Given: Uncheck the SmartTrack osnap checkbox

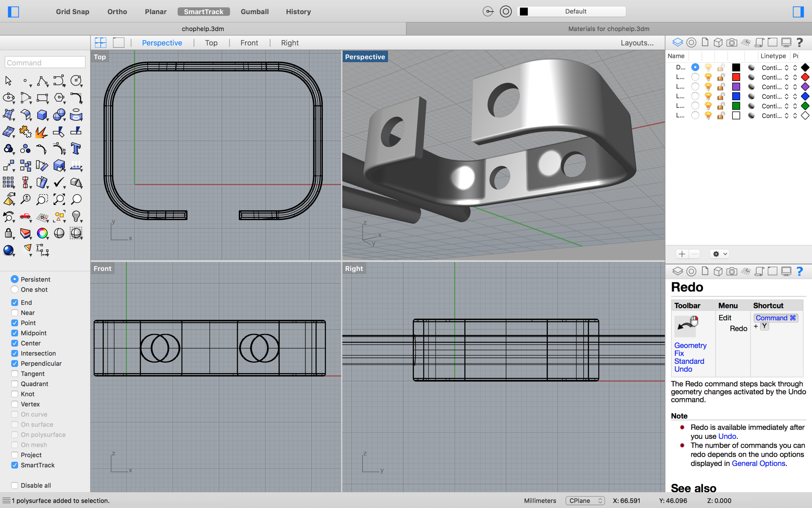Looking at the screenshot, I should tap(14, 465).
